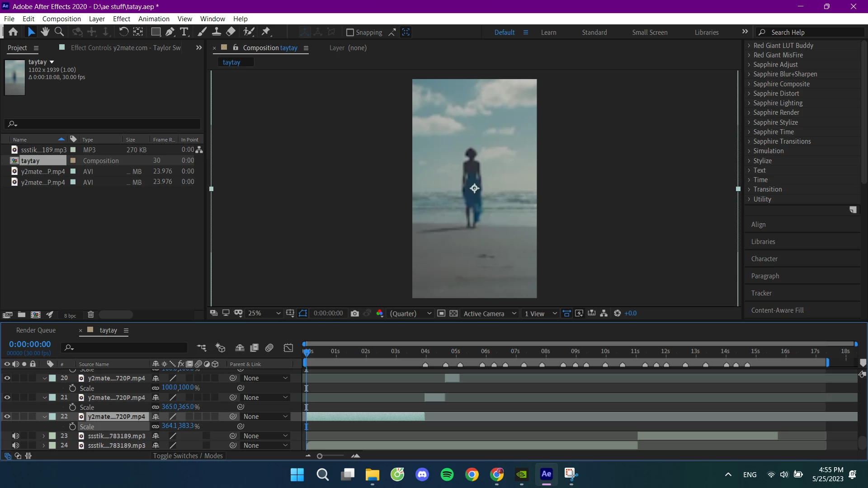Expand the Sapphire Distort effects category
This screenshot has height=488, width=868.
[x=749, y=94]
